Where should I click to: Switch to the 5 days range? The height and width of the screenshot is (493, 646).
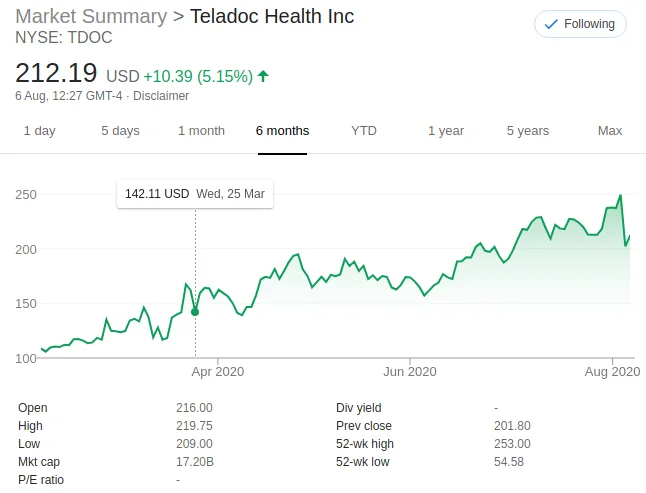tap(120, 131)
